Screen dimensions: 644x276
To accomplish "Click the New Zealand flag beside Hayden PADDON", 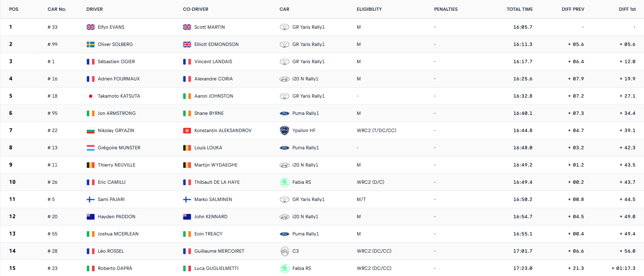I will tap(91, 217).
